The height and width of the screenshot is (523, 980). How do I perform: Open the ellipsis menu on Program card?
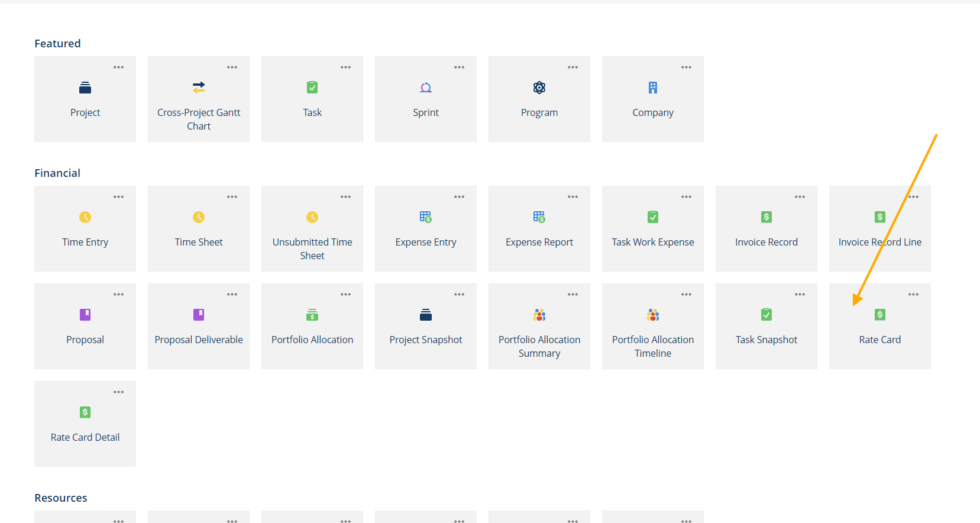tap(573, 67)
